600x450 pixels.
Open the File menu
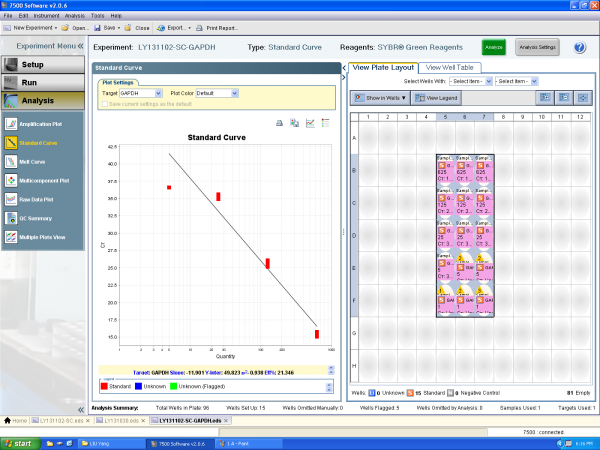pyautogui.click(x=8, y=16)
